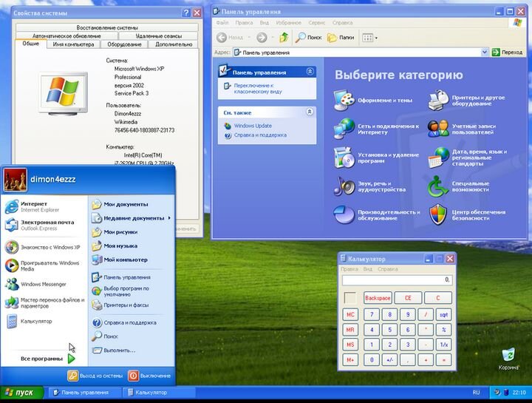Image resolution: width=532 pixels, height=403 pixels.
Task: Click the sqrt button in Calculator
Action: [x=444, y=314]
